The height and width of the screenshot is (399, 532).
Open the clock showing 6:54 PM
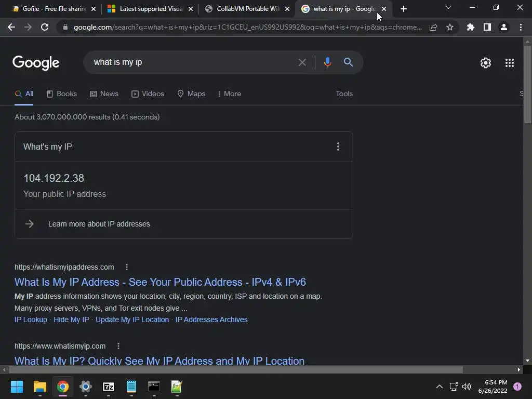(493, 387)
